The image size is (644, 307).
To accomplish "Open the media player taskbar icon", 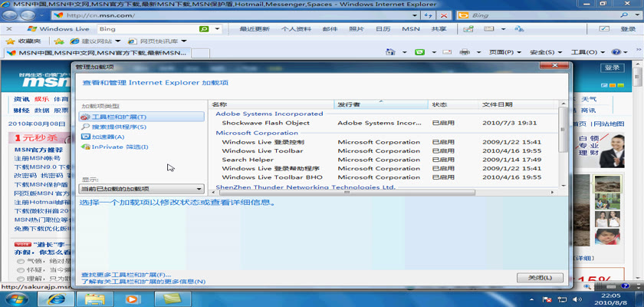I will click(x=131, y=299).
